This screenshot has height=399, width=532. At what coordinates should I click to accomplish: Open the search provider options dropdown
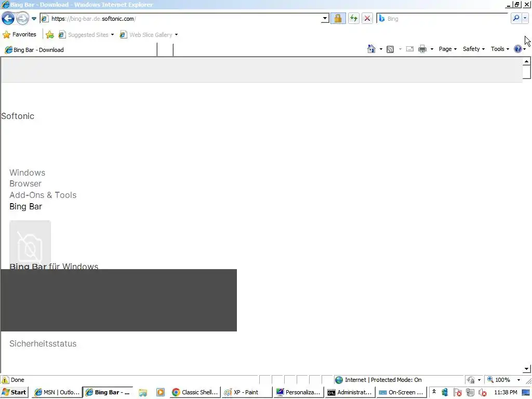[525, 18]
